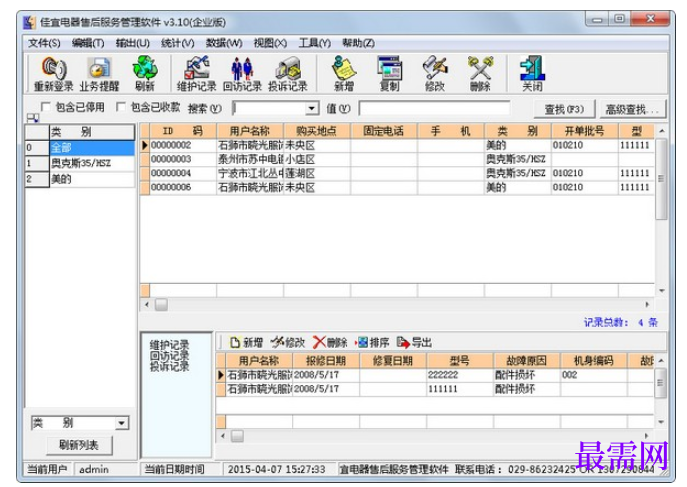Screen dimensions: 687x487
Task: Toggle 包含已停用 checkbox
Action: coord(46,107)
